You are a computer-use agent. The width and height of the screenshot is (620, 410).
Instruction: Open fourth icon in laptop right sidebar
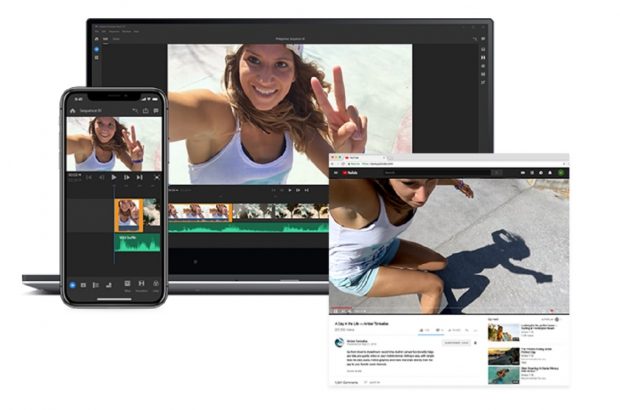coord(483,74)
